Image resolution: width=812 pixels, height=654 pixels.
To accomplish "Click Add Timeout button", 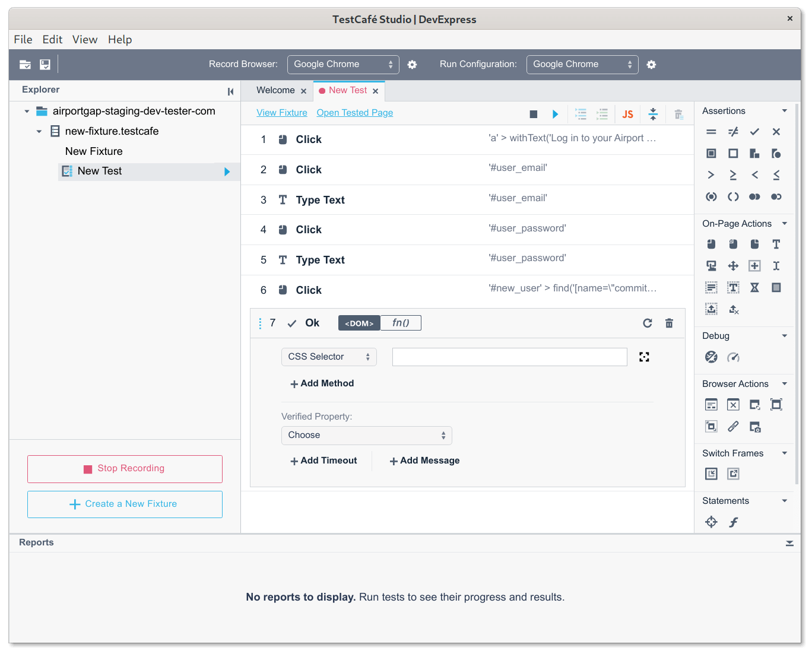I will click(x=323, y=461).
